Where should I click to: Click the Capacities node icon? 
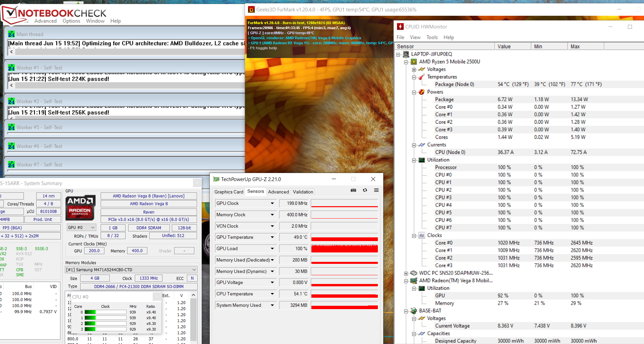[x=422, y=334]
